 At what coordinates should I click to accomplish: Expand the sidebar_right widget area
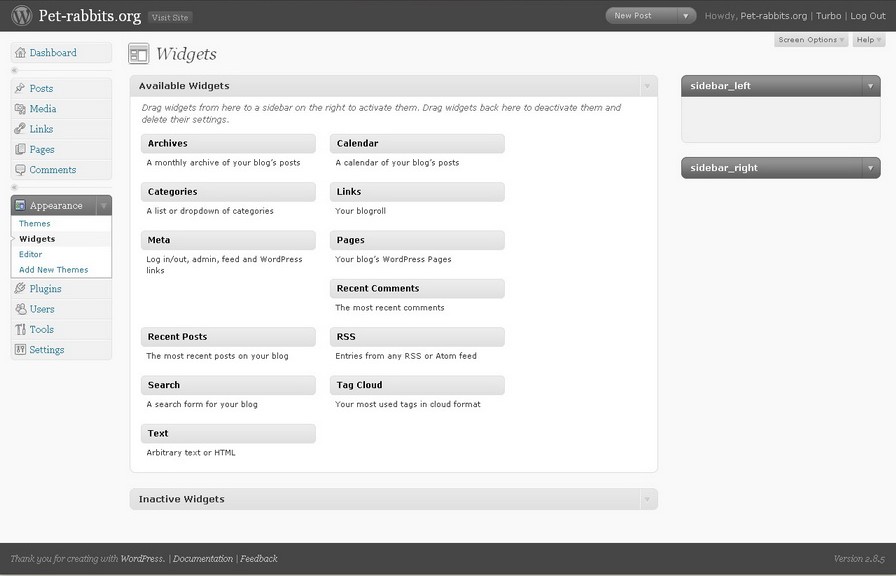pyautogui.click(x=868, y=167)
